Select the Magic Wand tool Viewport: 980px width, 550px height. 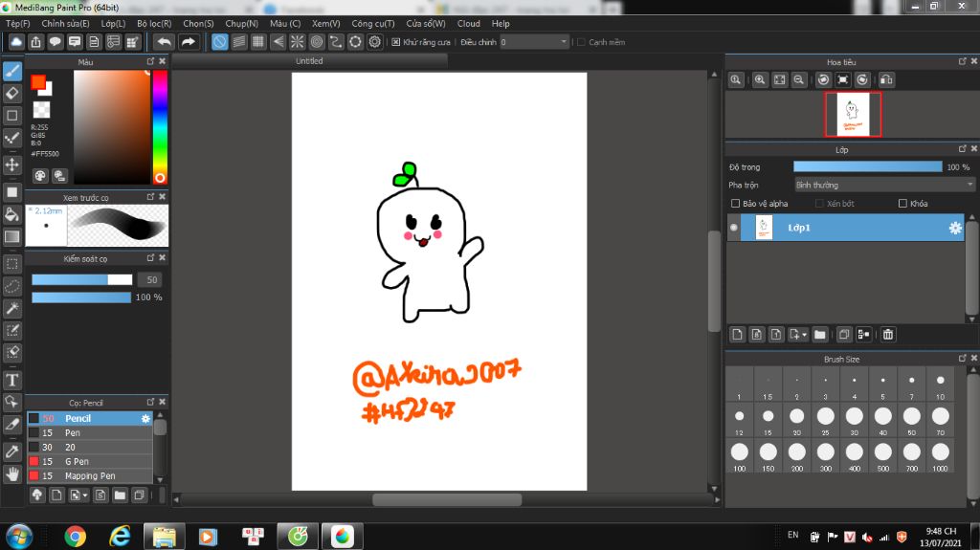[x=12, y=308]
